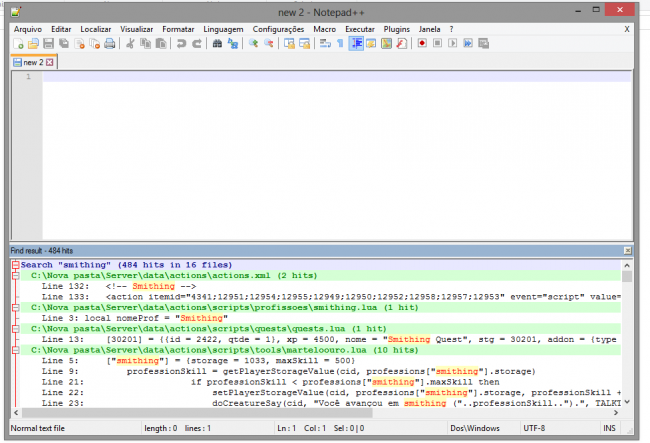Image resolution: width=650 pixels, height=443 pixels.
Task: Collapse the Search "smithing" results root
Action: pos(16,265)
